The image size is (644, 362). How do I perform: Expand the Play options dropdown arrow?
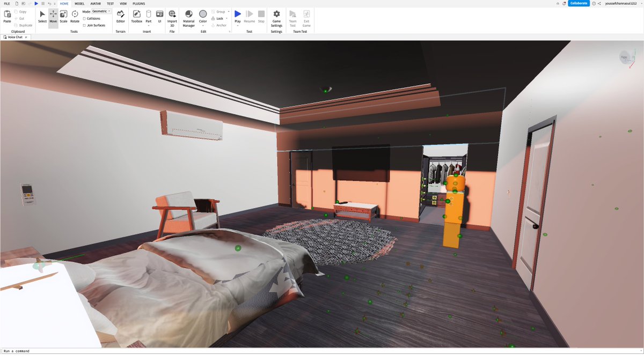[238, 25]
